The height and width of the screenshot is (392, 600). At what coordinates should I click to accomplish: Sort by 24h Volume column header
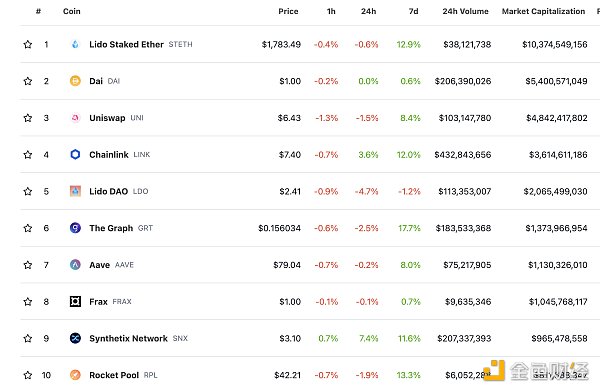[x=465, y=11]
